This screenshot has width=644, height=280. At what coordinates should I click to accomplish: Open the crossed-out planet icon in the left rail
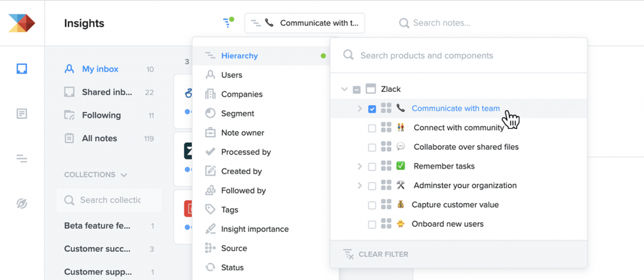[22, 203]
